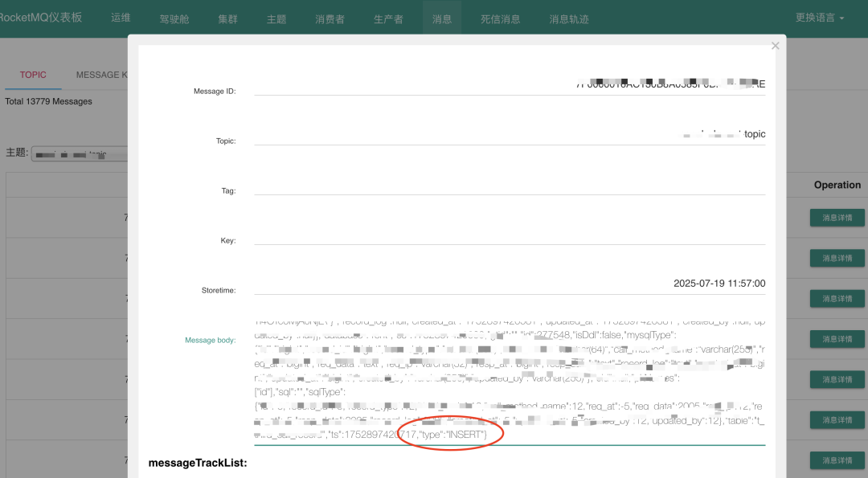Click the second 消息详情 button

837,258
